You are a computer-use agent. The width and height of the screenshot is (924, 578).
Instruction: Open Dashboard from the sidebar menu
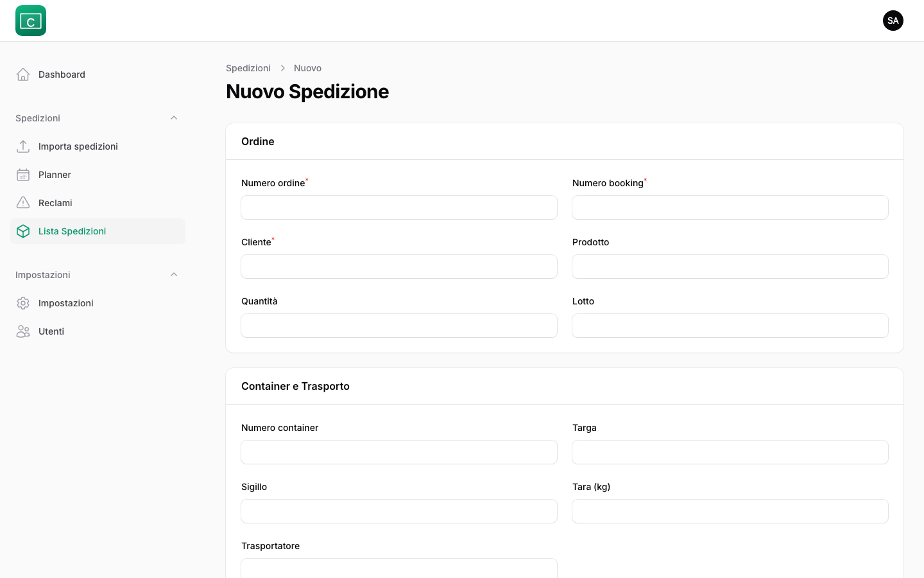coord(62,74)
